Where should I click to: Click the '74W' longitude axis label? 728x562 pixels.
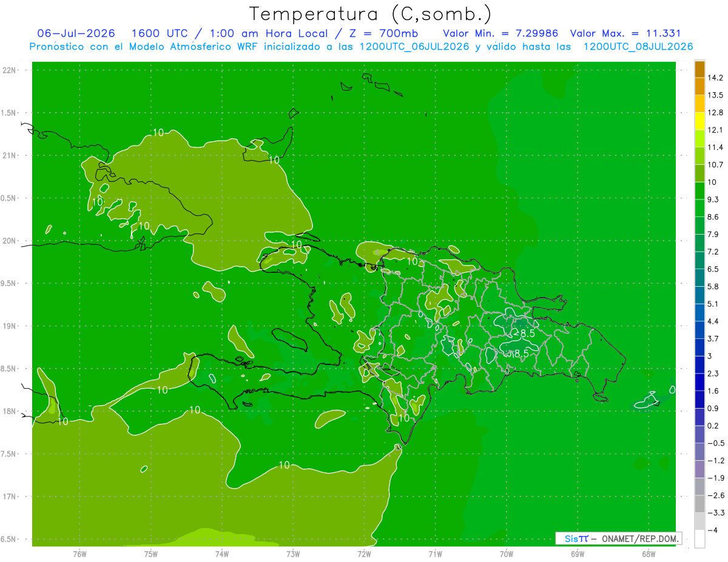click(x=222, y=554)
